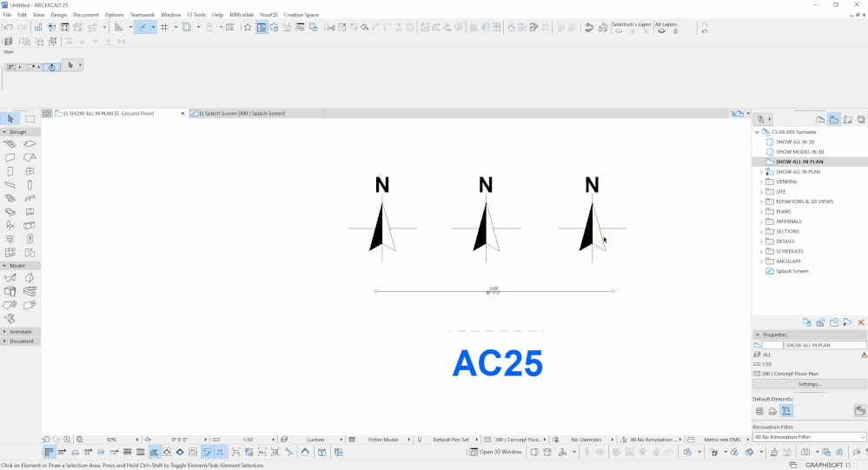868x470 pixels.
Task: Click the zoom in magnifier at bottom
Action: 67,440
